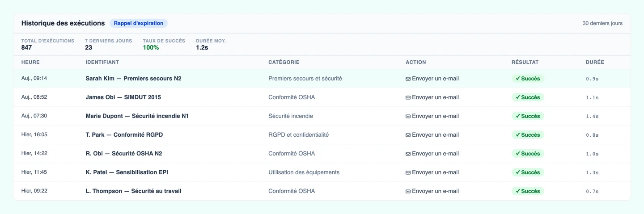Click the Utilisation des équipements category
Screen dimensions: 644x214
point(304,172)
